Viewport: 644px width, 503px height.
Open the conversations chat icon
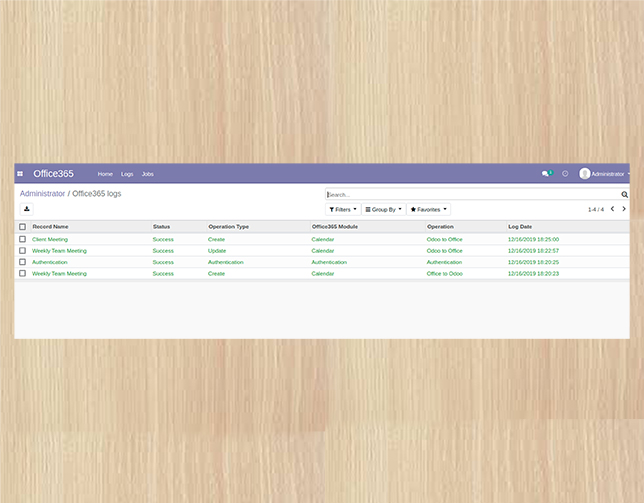point(546,174)
